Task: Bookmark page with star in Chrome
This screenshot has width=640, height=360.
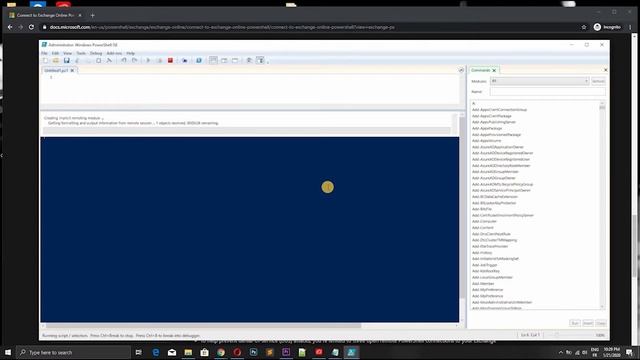Action: click(584, 27)
